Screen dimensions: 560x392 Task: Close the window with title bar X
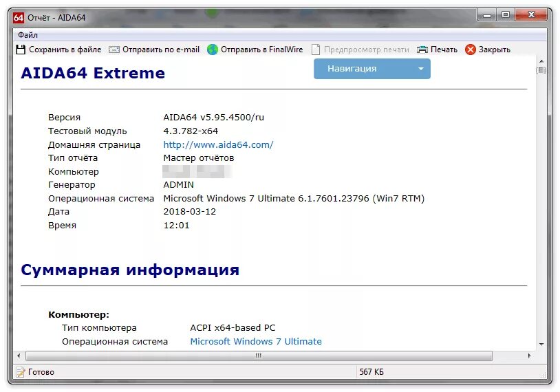[531, 15]
